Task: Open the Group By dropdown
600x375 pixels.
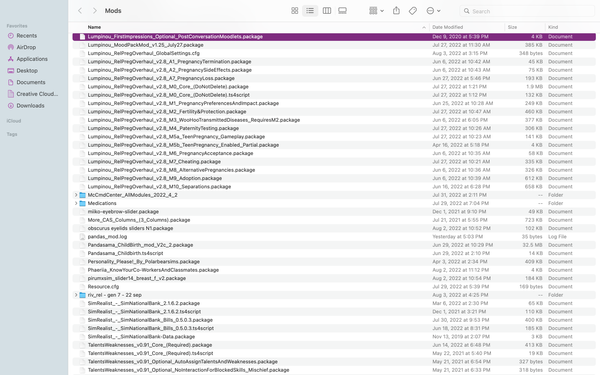Action: pyautogui.click(x=376, y=11)
